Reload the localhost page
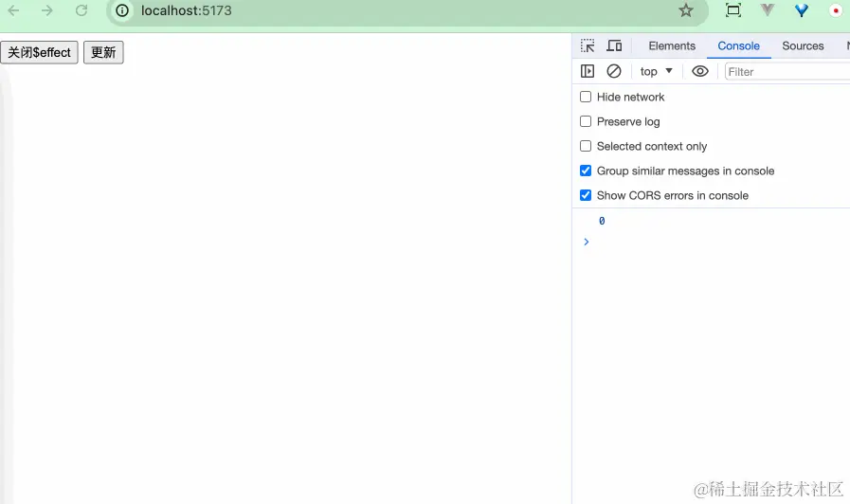 pyautogui.click(x=81, y=10)
